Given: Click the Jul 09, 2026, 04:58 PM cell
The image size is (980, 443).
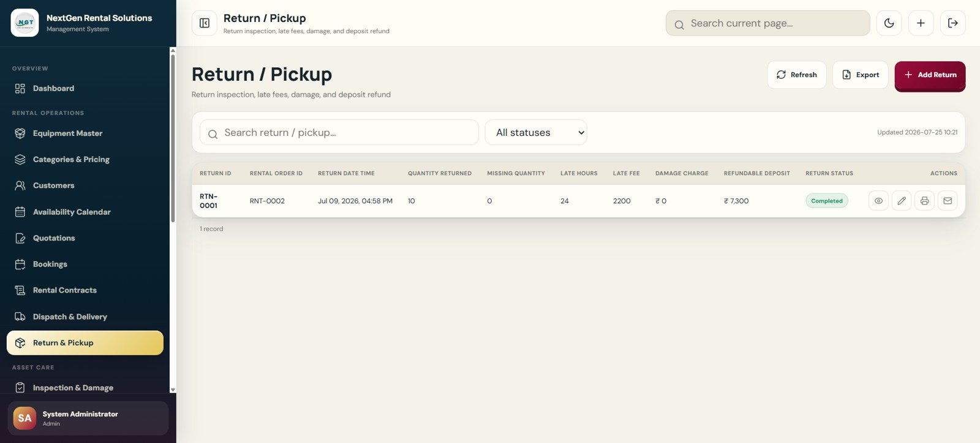Looking at the screenshot, I should (355, 201).
